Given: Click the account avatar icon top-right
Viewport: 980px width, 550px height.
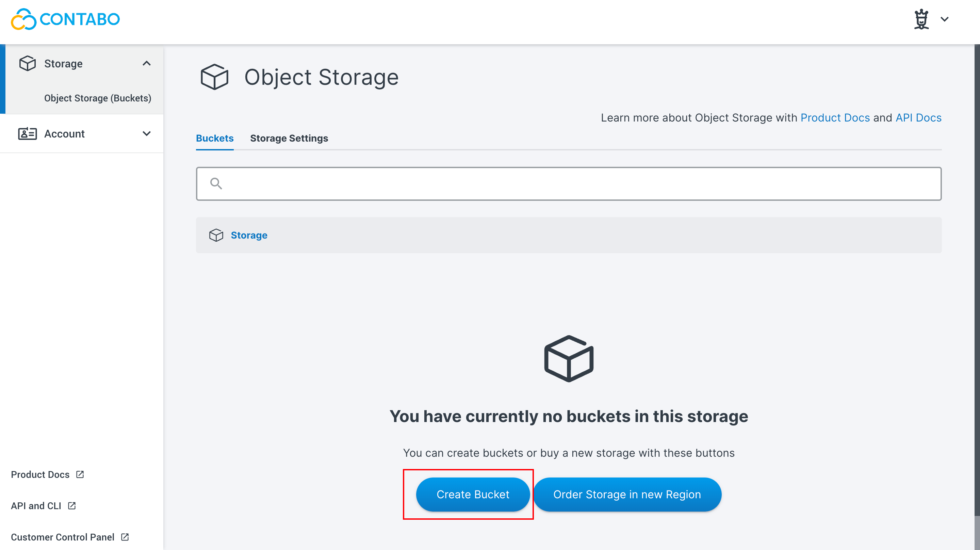Looking at the screenshot, I should [921, 18].
